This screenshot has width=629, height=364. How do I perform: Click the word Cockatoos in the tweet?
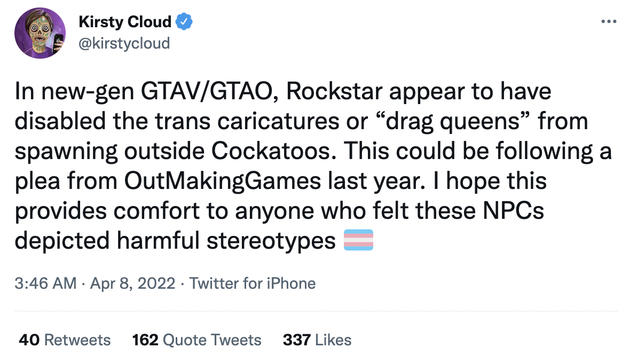point(274,151)
